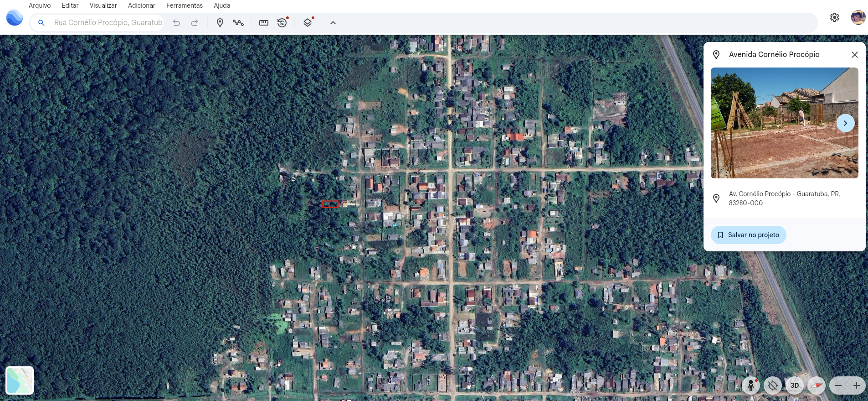
Task: Toggle the 3D view button
Action: pyautogui.click(x=795, y=385)
